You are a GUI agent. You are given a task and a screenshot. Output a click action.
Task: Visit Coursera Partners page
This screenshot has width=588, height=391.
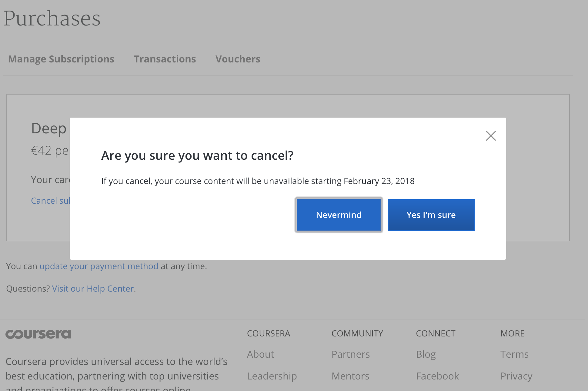350,353
